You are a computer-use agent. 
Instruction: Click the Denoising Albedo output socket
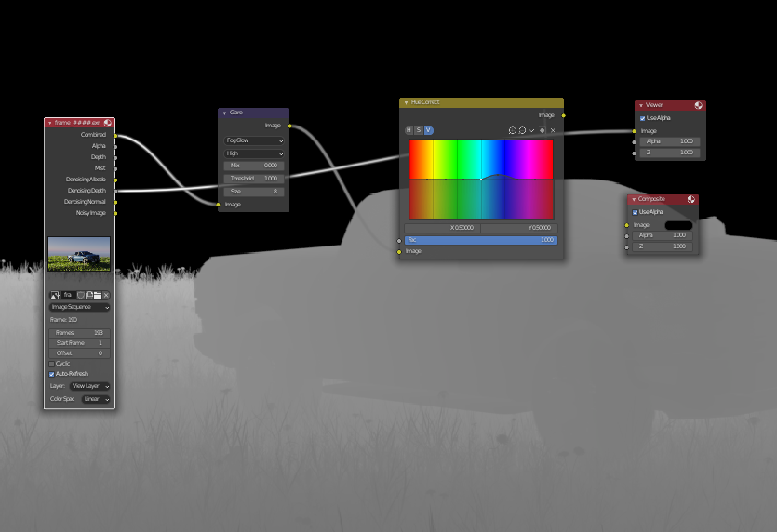(x=115, y=180)
